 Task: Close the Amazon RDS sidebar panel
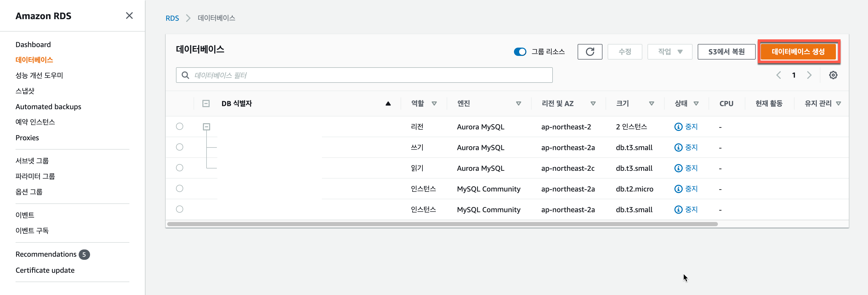[129, 16]
